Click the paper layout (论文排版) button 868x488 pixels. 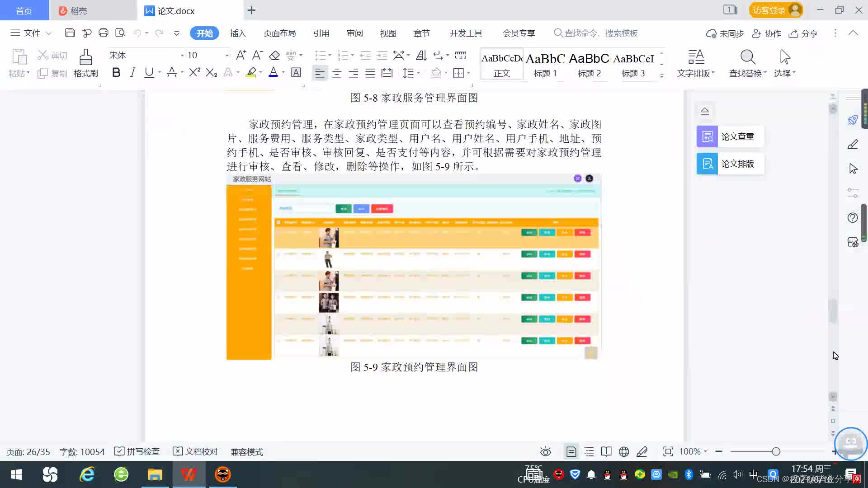(x=730, y=164)
